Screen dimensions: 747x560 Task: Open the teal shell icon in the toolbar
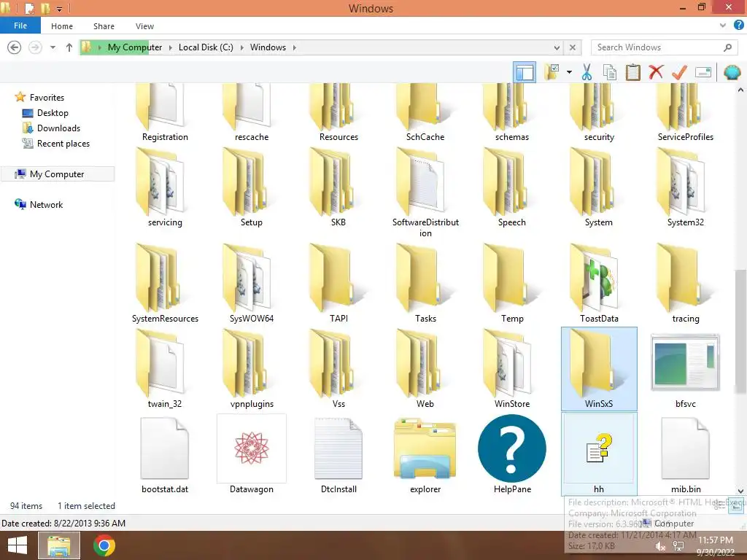(x=732, y=72)
